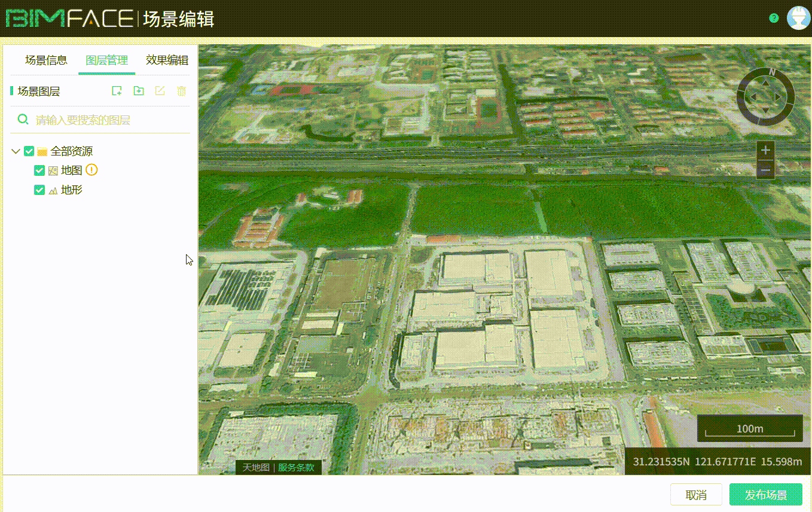The height and width of the screenshot is (512, 812).
Task: Toggle the 地图 layer checkbox
Action: click(39, 170)
